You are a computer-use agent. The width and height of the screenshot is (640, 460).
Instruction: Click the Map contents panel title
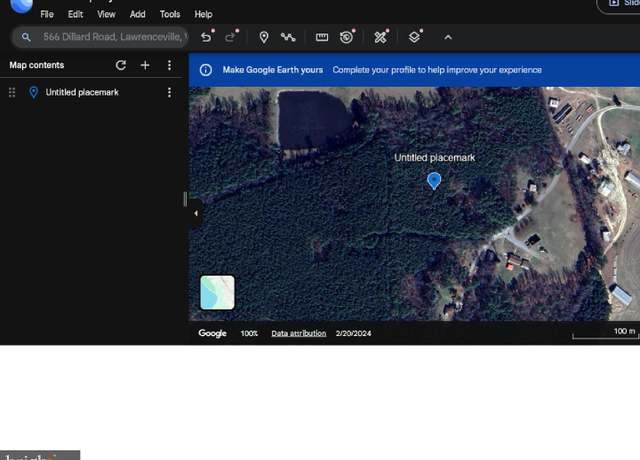[37, 65]
